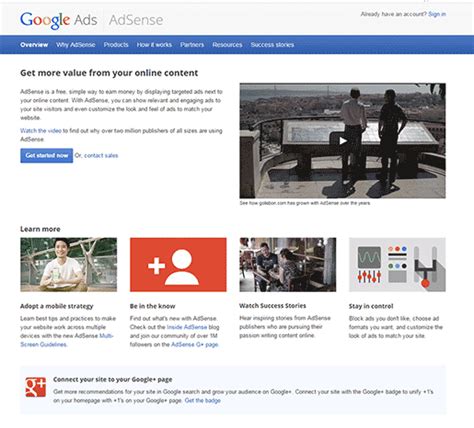This screenshot has height=428, width=474.
Task: Click the Watch Success Stories heading
Action: (x=273, y=306)
